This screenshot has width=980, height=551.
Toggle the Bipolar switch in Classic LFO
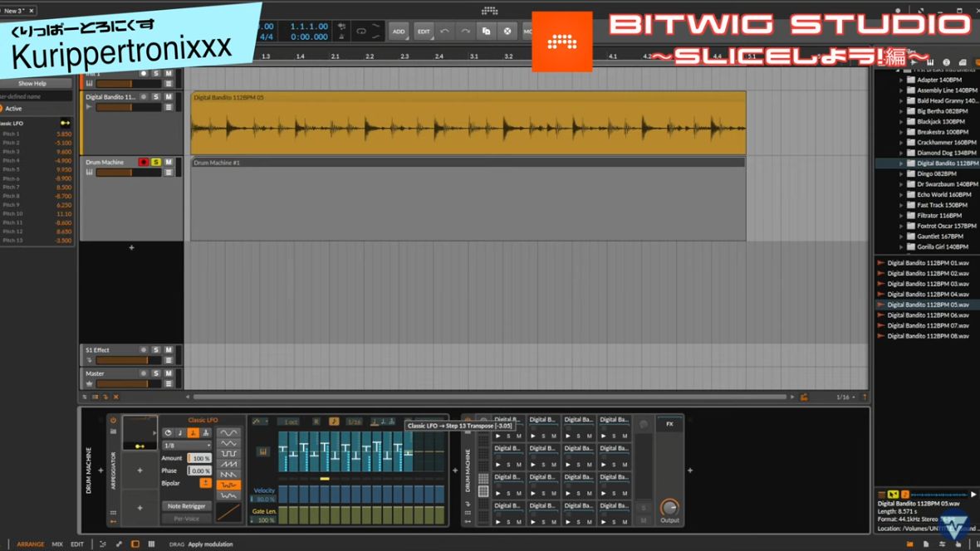[x=204, y=483]
